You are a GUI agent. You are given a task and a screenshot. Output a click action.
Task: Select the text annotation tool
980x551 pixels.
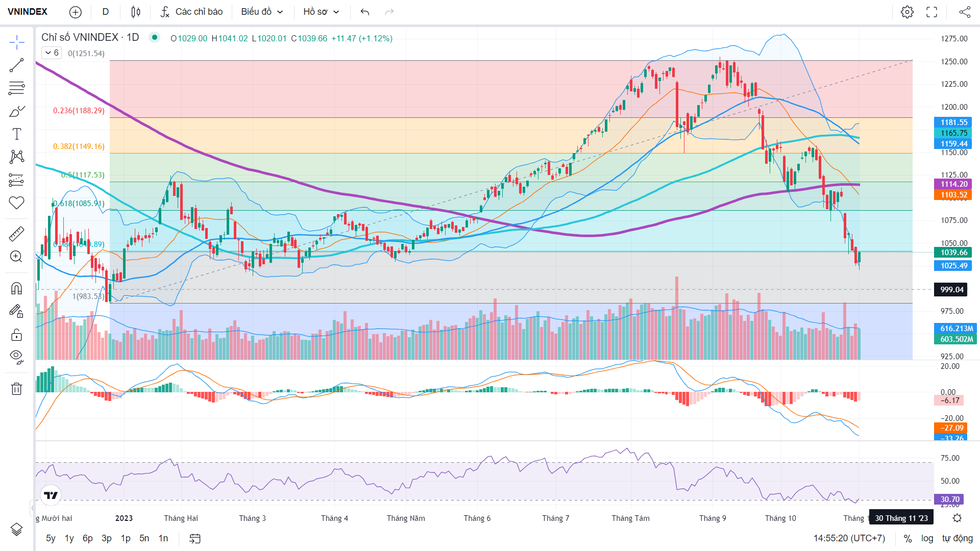[x=16, y=134]
